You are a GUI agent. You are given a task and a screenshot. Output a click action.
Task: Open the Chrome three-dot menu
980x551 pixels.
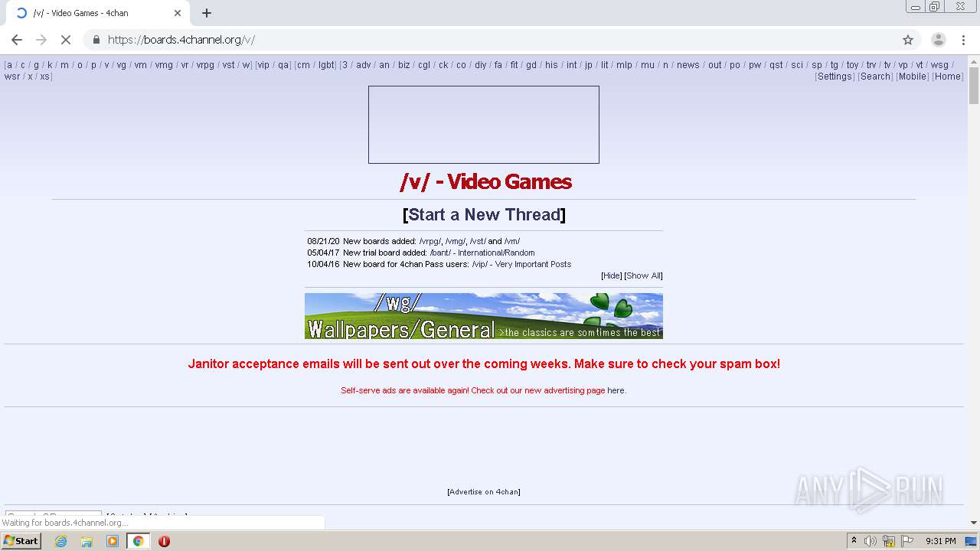(x=964, y=40)
